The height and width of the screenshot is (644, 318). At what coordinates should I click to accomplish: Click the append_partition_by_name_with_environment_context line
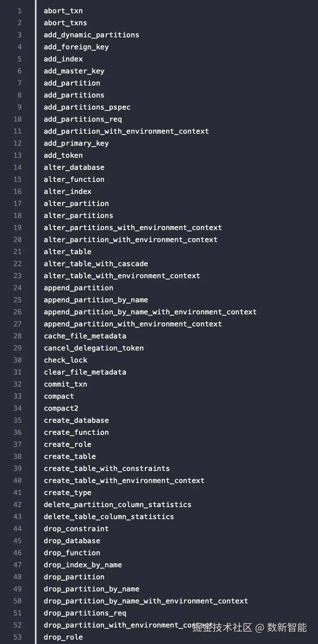pos(150,312)
